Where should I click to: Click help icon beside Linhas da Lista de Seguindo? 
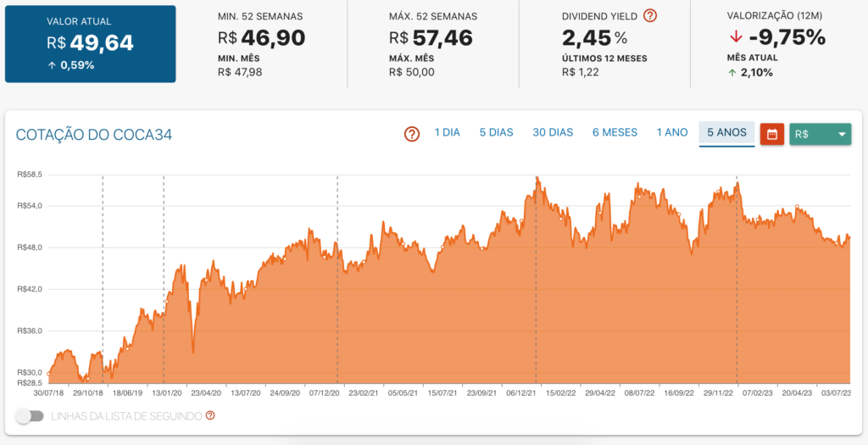click(x=210, y=415)
